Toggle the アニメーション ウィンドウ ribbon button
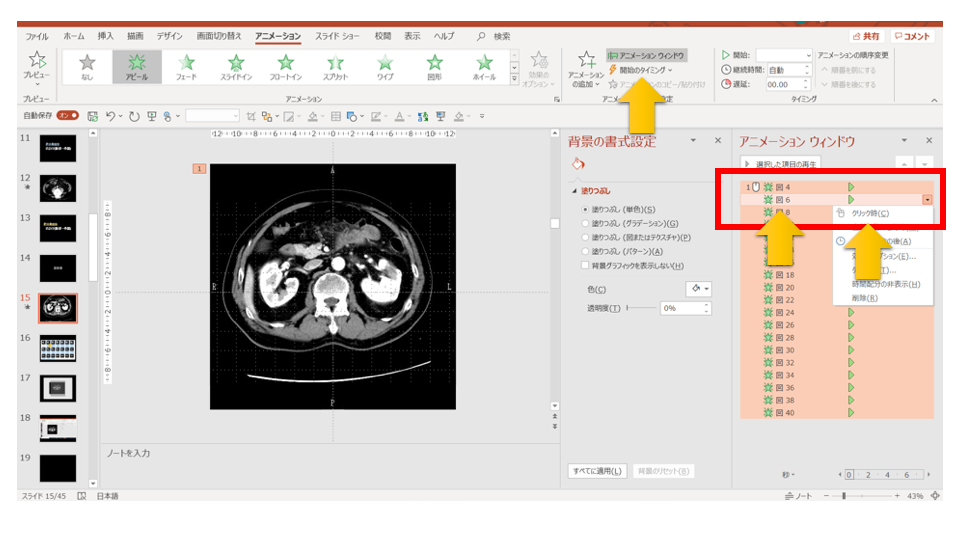960x540 pixels. [647, 55]
